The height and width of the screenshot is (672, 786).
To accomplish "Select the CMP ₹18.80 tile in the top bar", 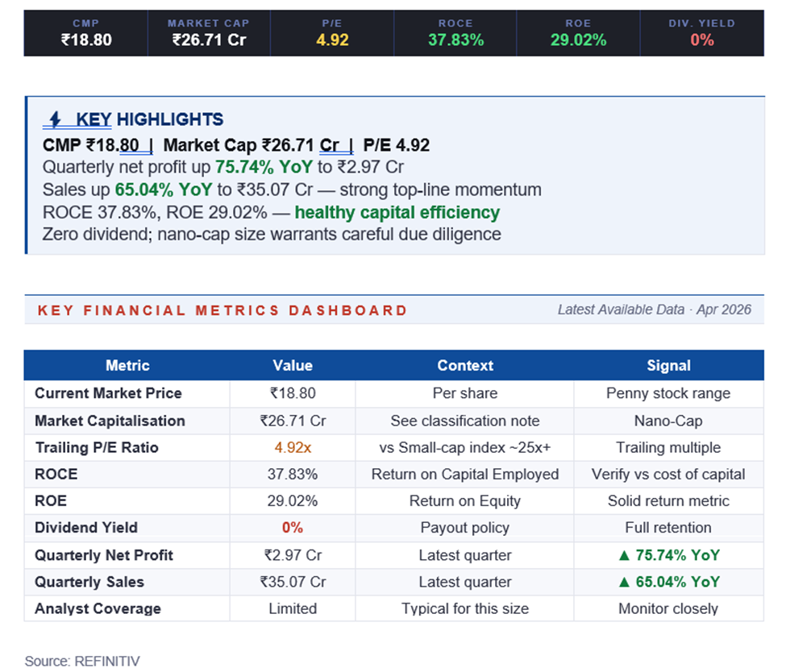I will pyautogui.click(x=86, y=33).
